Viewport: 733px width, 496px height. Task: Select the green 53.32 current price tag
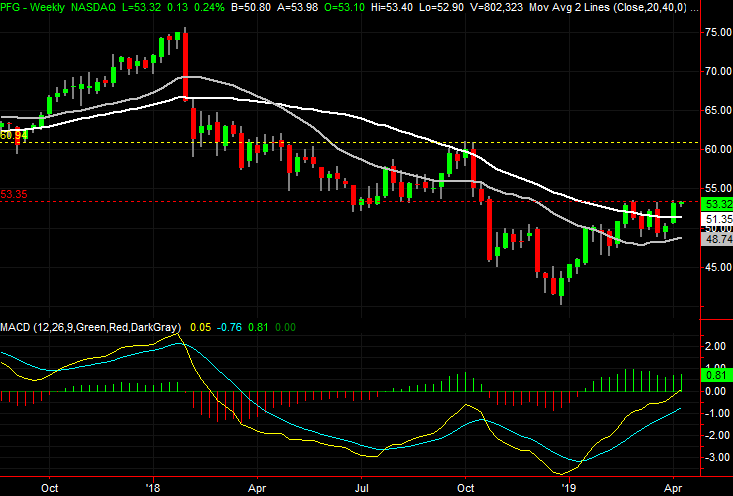tap(717, 204)
